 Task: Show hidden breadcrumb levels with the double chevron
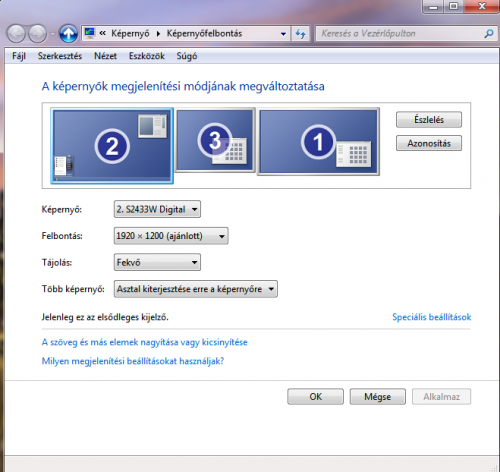(x=103, y=33)
